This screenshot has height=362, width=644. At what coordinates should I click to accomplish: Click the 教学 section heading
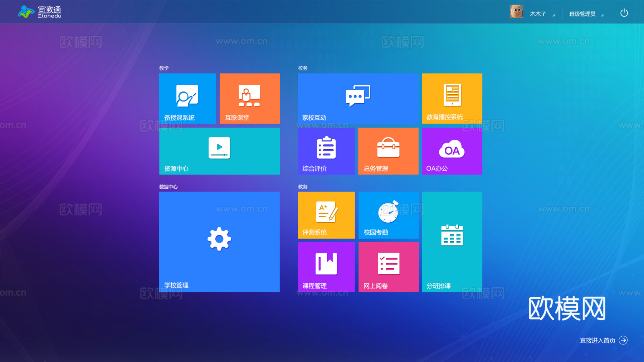point(164,68)
